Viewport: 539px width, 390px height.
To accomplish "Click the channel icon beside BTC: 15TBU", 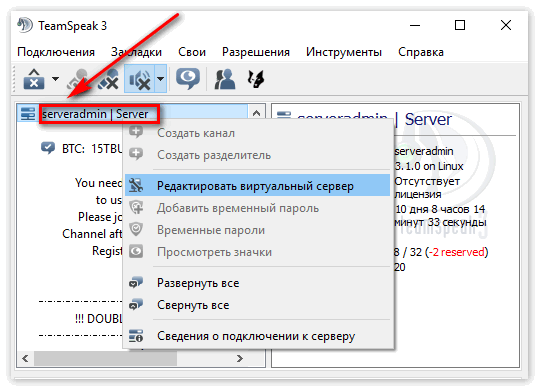I will (x=48, y=148).
